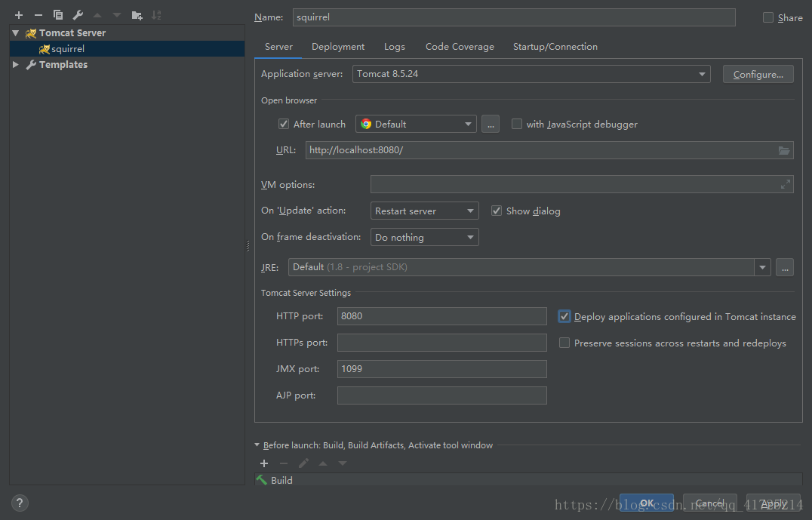The height and width of the screenshot is (520, 812).
Task: Add before launch task plus icon
Action: (x=264, y=463)
